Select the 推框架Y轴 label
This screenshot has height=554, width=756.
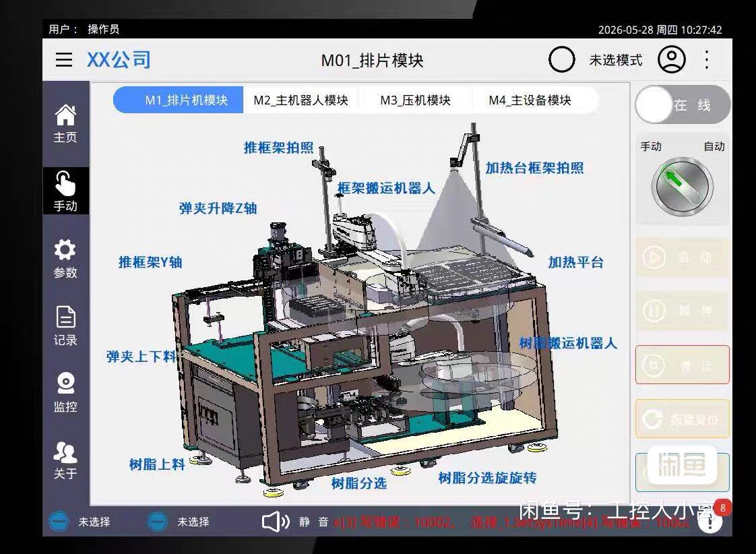point(150,262)
